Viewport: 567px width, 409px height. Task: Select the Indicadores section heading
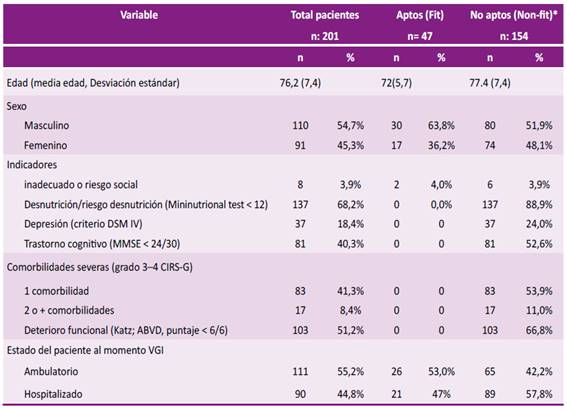pyautogui.click(x=32, y=165)
